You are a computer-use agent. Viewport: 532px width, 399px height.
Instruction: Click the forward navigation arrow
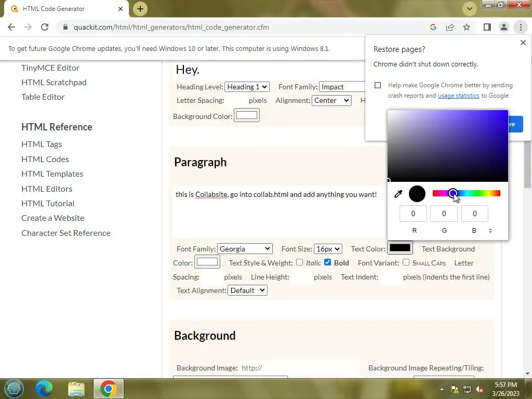click(x=28, y=27)
